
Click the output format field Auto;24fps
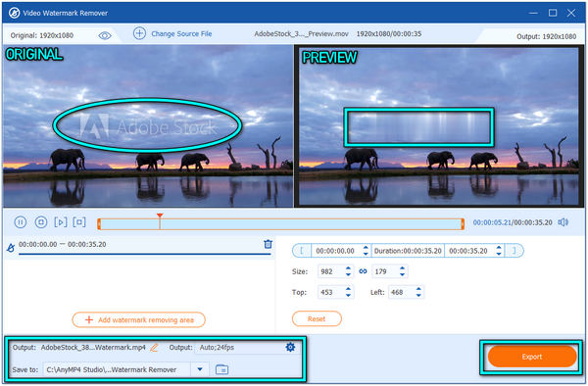(240, 348)
